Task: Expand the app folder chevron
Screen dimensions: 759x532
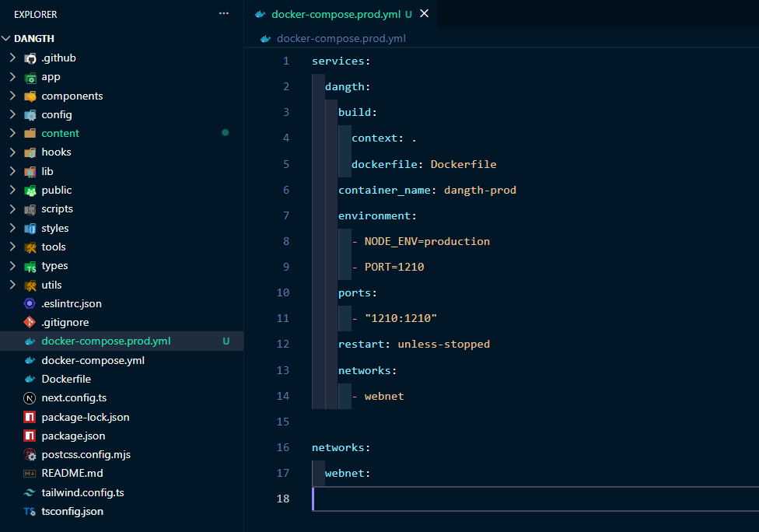Action: tap(12, 77)
